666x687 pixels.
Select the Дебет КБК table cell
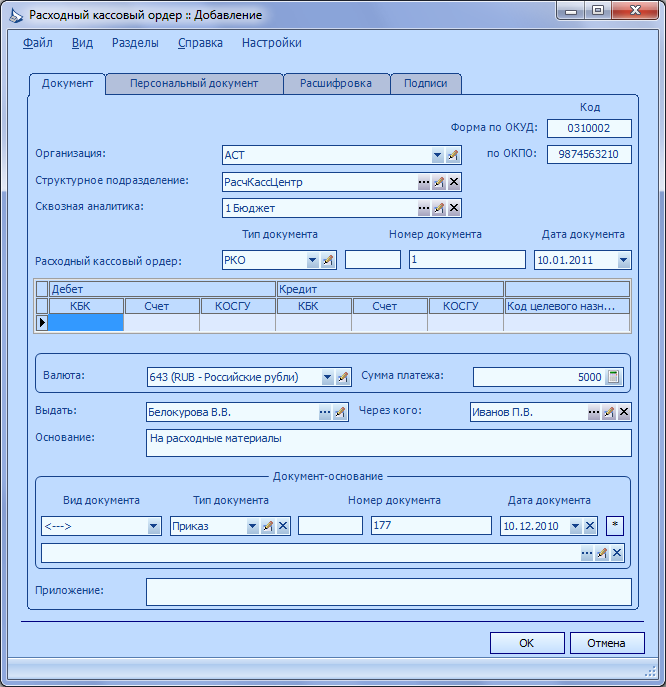pyautogui.click(x=86, y=322)
